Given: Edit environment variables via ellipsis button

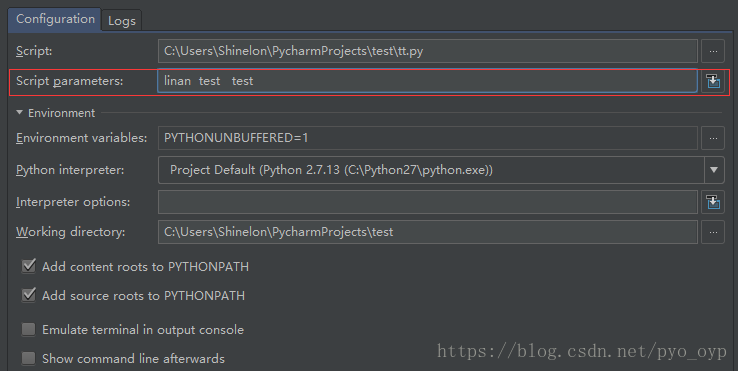Looking at the screenshot, I should click(713, 138).
